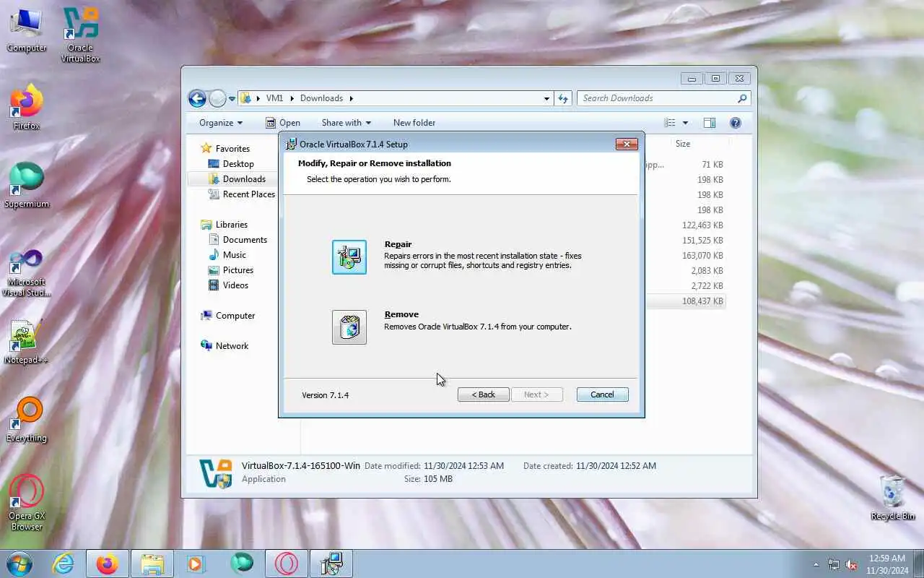Launch Internet Explorer from taskbar

[x=64, y=564]
